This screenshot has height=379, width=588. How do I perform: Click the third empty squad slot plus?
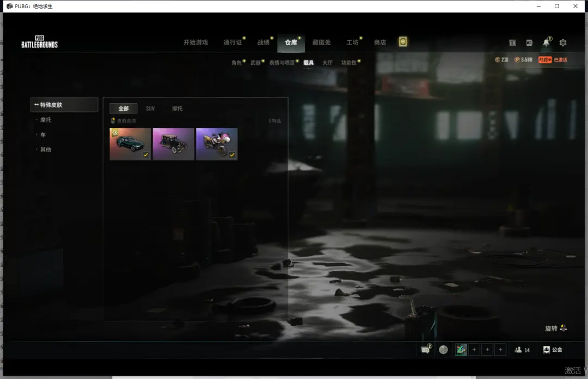500,350
